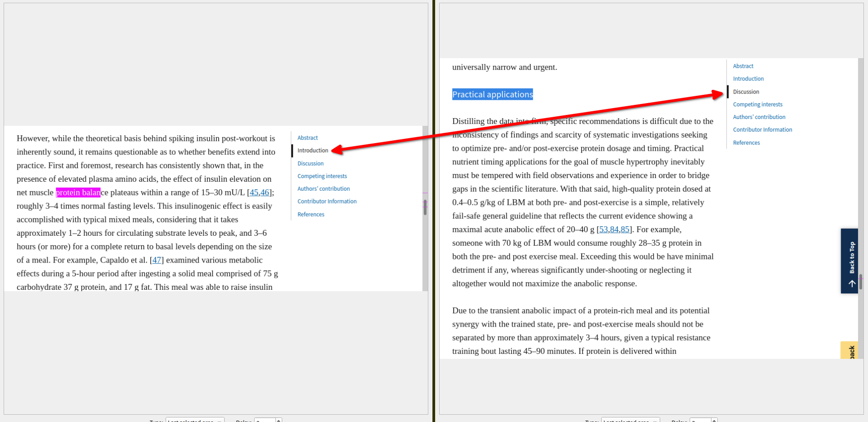Open citation 45 in left article text
Viewport: 868px width, 422px height.
[254, 193]
